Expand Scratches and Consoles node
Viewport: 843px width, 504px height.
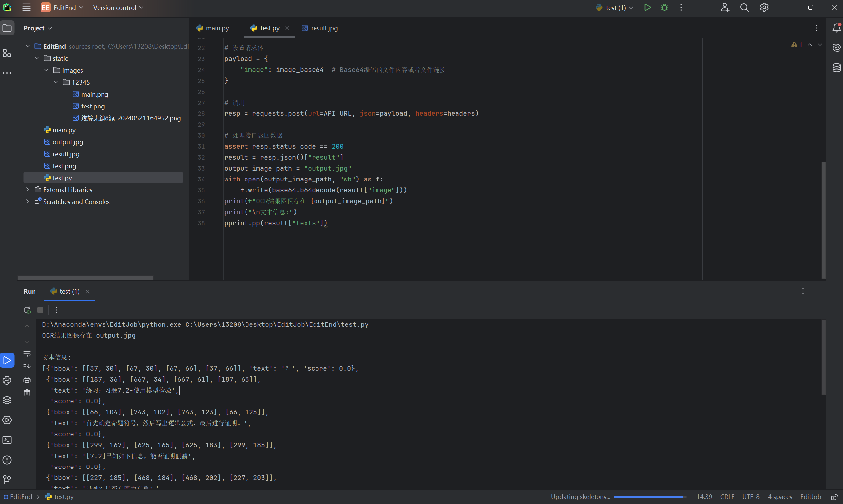[x=28, y=201]
